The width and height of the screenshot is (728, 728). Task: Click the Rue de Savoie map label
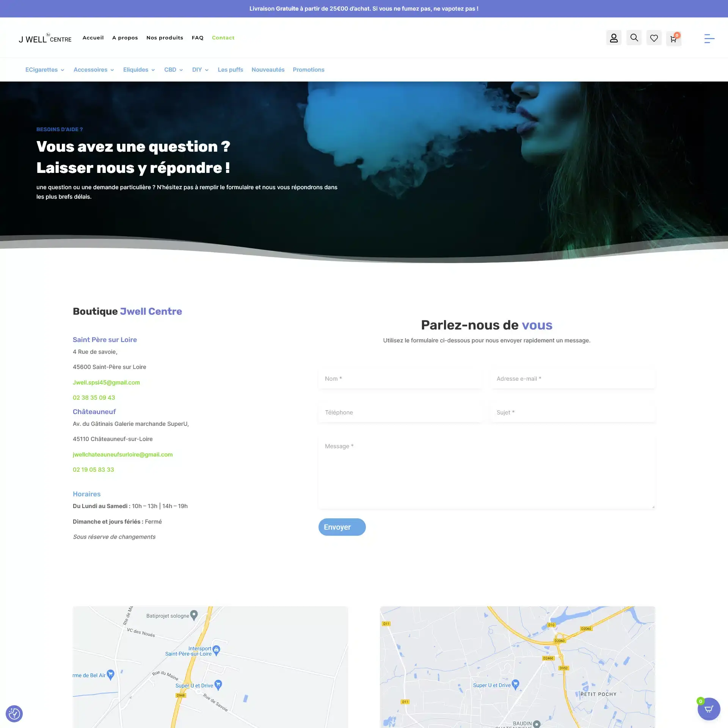[x=215, y=703]
